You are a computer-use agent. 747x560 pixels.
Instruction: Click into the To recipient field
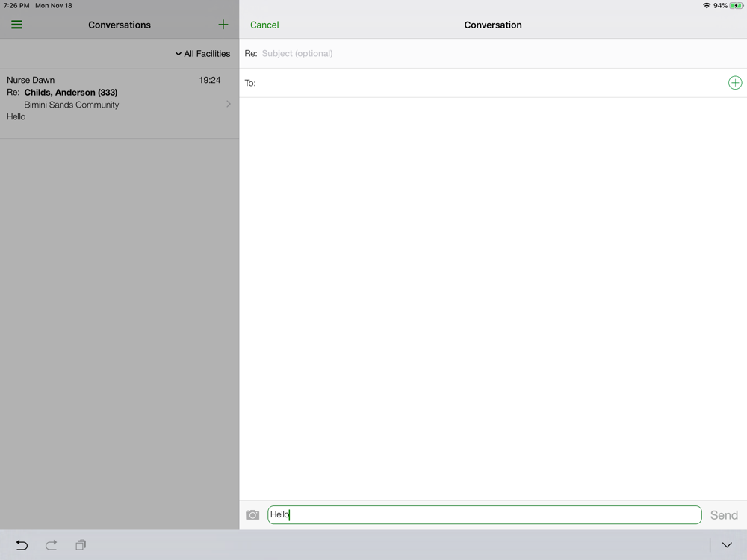(x=486, y=83)
